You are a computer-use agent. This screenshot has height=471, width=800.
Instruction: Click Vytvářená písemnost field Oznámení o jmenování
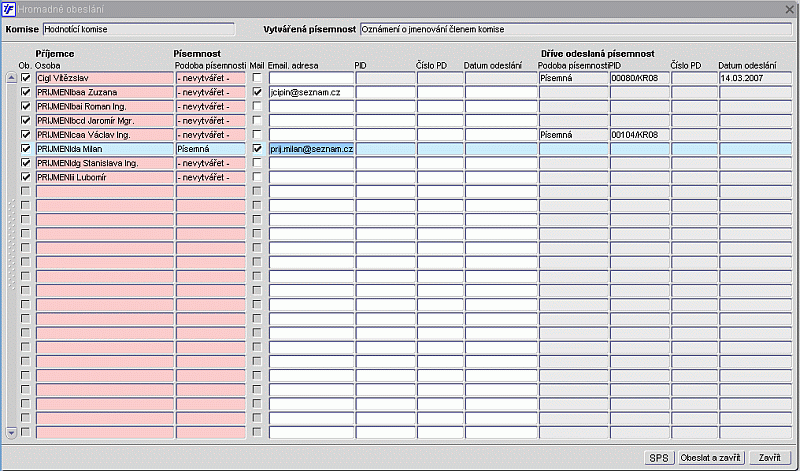pos(576,29)
